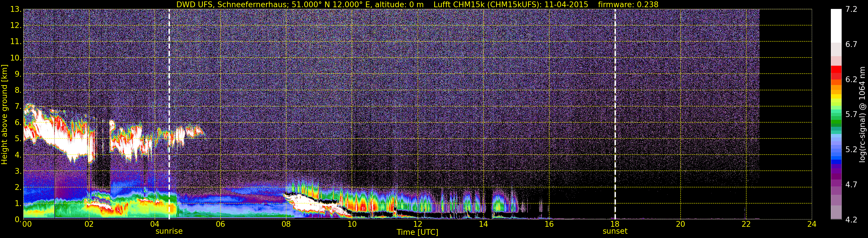Click the white dashed sunrise marker line
This screenshot has height=238, width=868.
[x=169, y=114]
